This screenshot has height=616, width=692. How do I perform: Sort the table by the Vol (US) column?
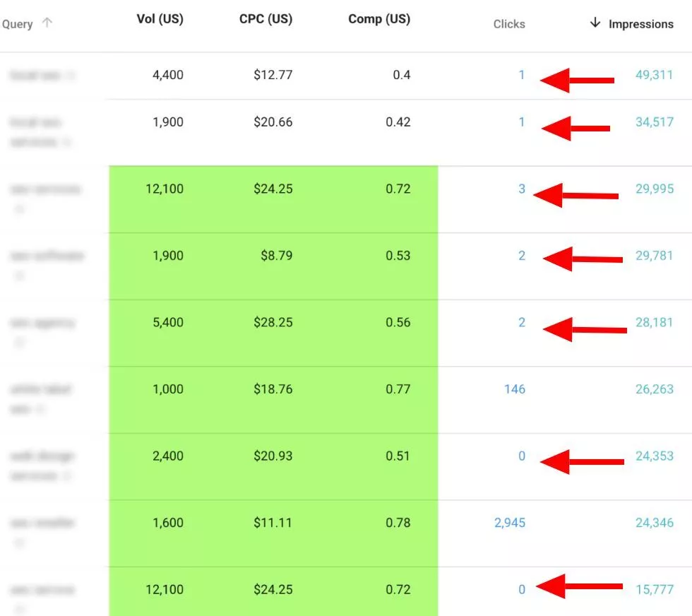160,19
